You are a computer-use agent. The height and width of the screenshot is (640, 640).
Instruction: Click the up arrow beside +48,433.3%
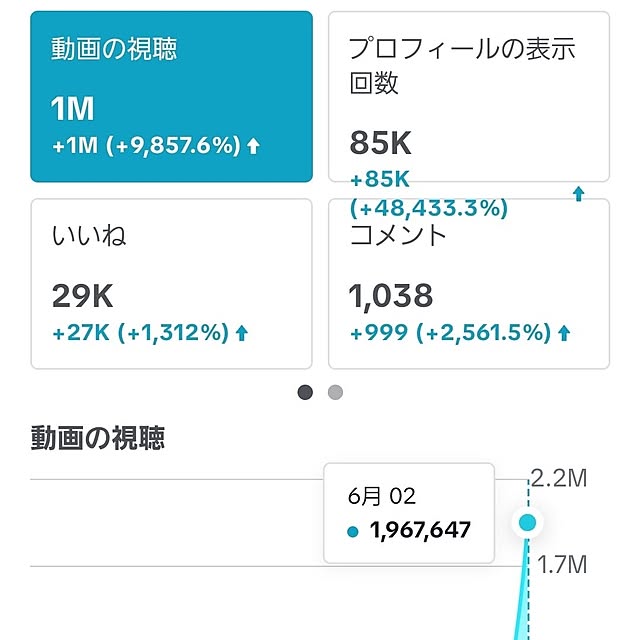pyautogui.click(x=578, y=194)
